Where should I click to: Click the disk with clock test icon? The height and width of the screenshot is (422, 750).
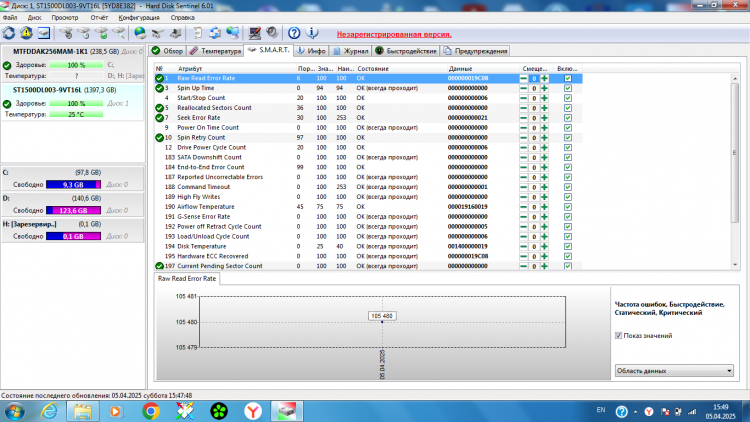coord(84,33)
